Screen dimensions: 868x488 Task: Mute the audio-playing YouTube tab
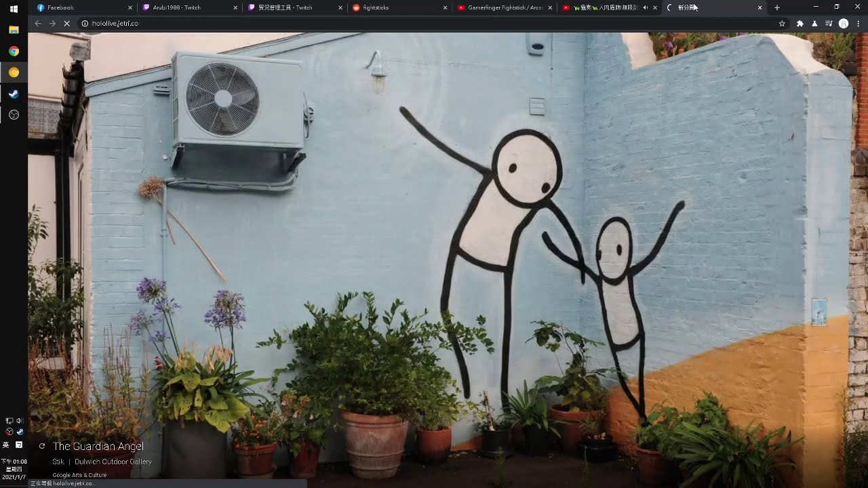click(x=645, y=7)
